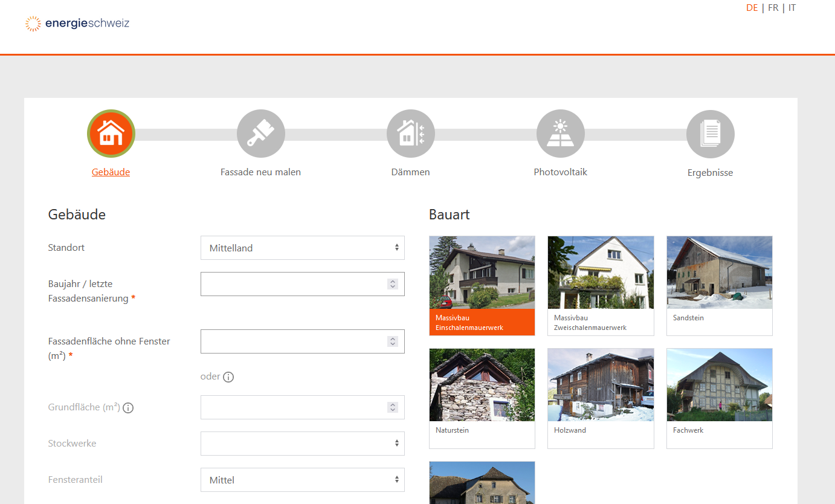Viewport: 835px width, 504px height.
Task: Click the Stockwerke label
Action: 72,444
